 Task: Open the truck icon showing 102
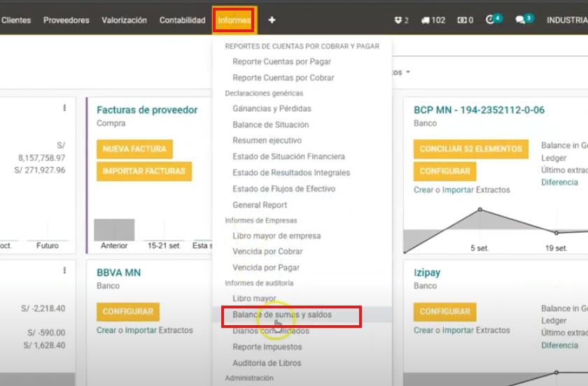[433, 20]
